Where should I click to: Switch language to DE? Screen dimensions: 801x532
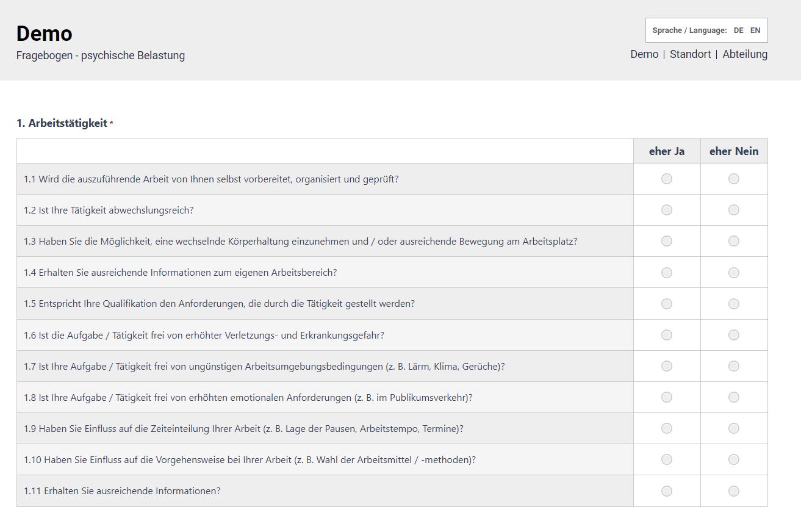738,31
